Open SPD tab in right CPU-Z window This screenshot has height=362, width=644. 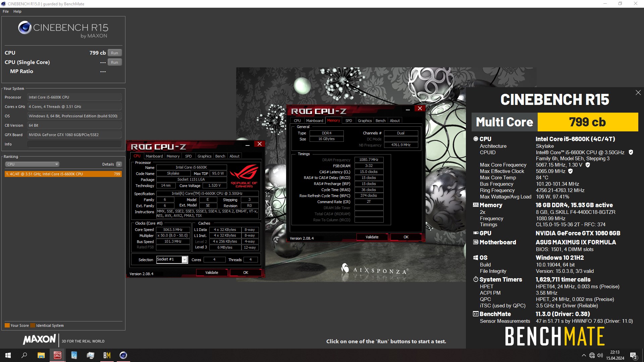(349, 121)
